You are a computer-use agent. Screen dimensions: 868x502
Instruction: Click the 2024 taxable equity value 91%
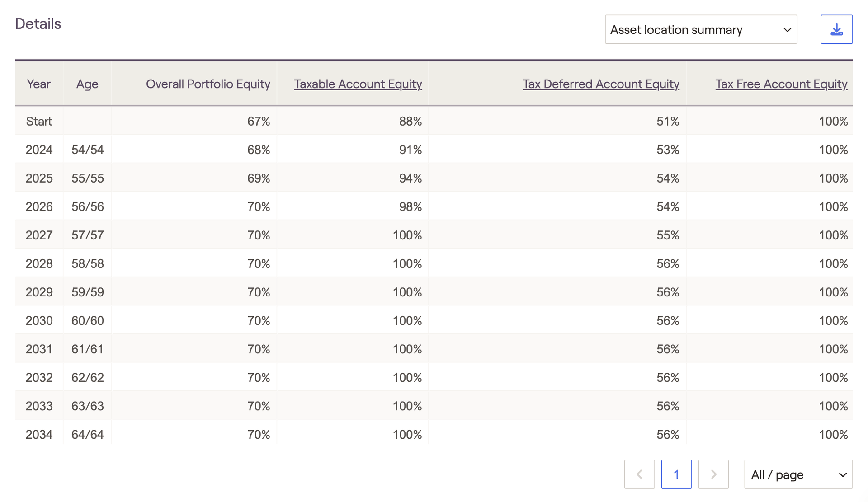410,150
